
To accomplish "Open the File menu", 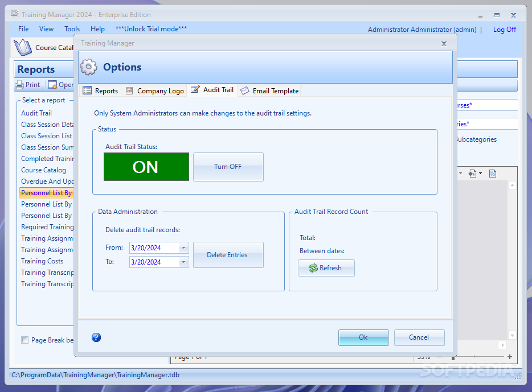I will click(23, 29).
